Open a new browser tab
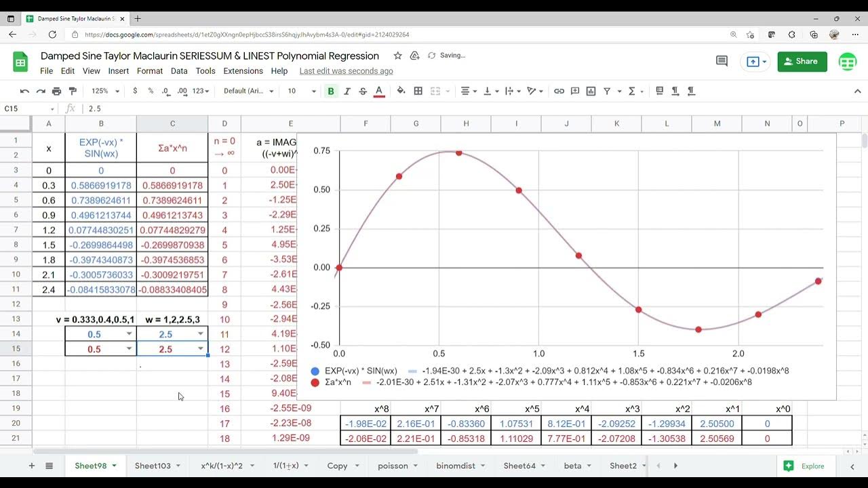The width and height of the screenshot is (868, 488). (x=138, y=19)
